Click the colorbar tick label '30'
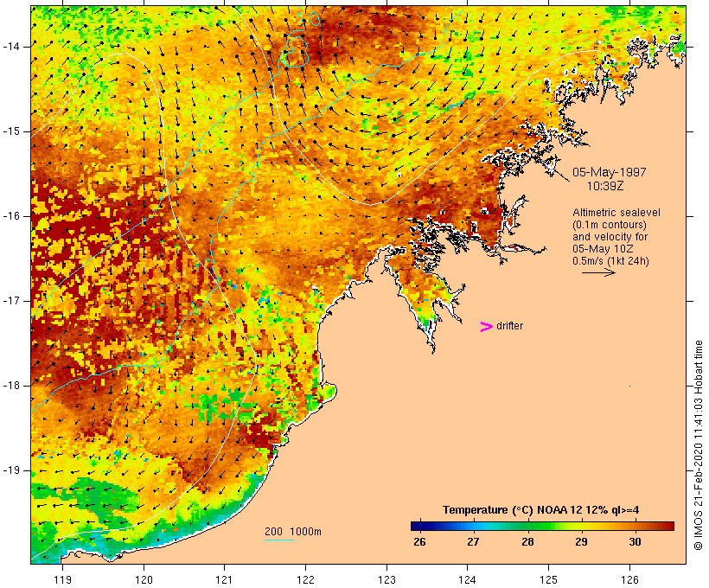Screen dimensions: 709x588 coord(635,542)
